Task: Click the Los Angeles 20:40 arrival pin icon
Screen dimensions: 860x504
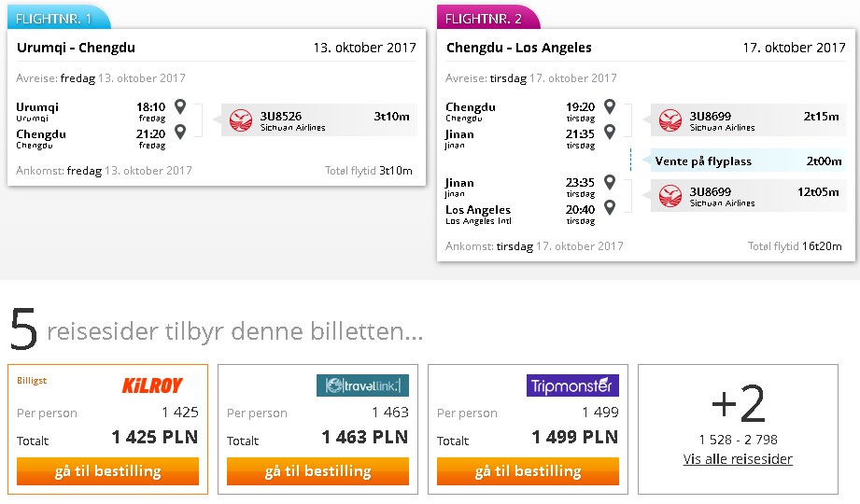Action: (610, 207)
